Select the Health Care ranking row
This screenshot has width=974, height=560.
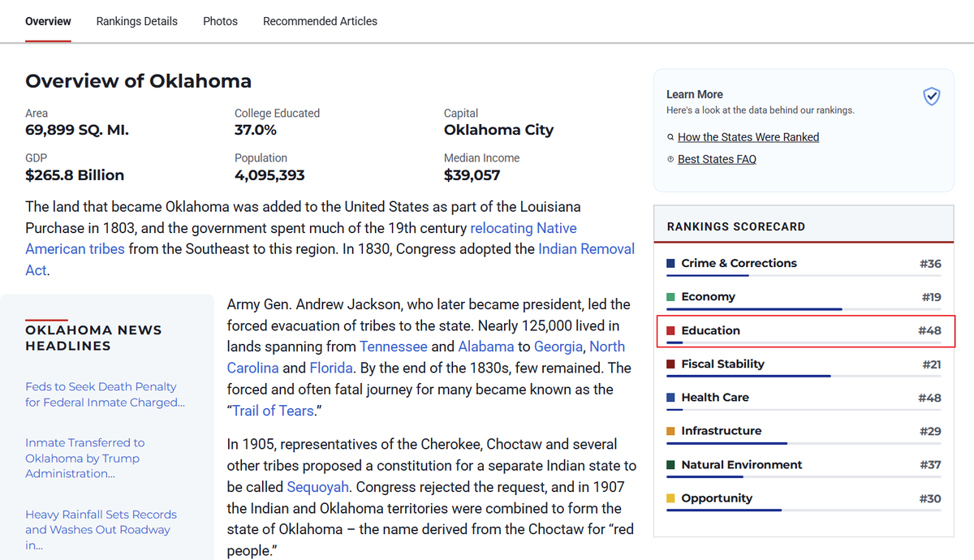(804, 398)
